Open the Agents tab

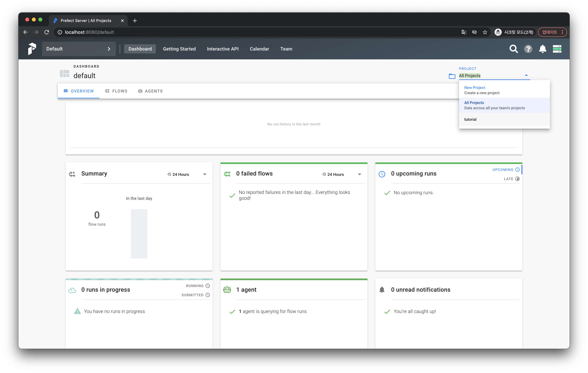[150, 91]
